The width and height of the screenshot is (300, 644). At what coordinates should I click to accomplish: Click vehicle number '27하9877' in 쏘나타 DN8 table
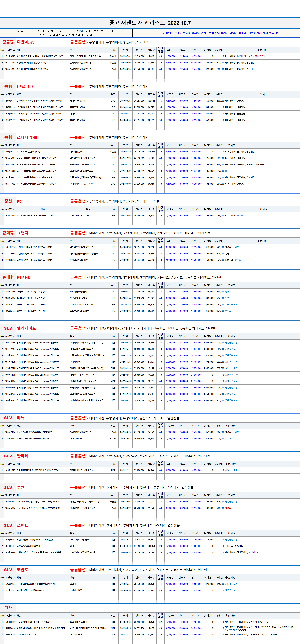coord(10,152)
